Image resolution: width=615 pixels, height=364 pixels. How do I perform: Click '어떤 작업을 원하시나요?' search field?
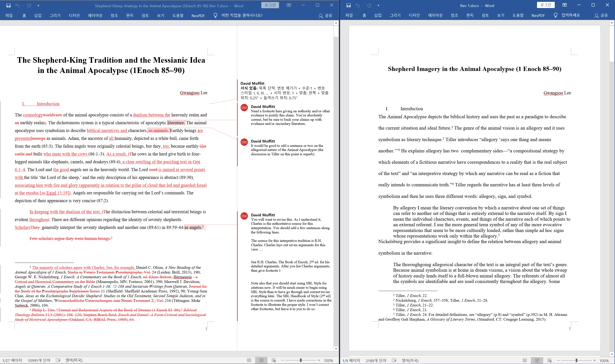point(242,15)
